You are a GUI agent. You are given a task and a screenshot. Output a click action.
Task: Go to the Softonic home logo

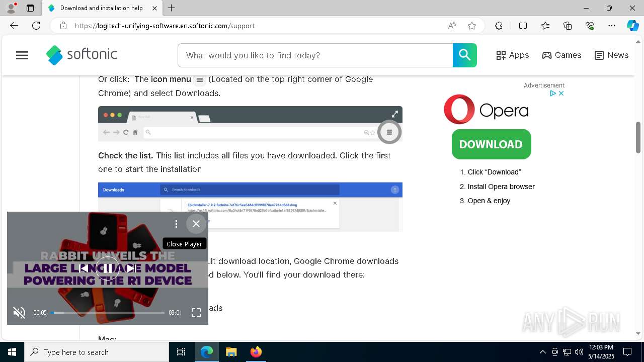[82, 55]
